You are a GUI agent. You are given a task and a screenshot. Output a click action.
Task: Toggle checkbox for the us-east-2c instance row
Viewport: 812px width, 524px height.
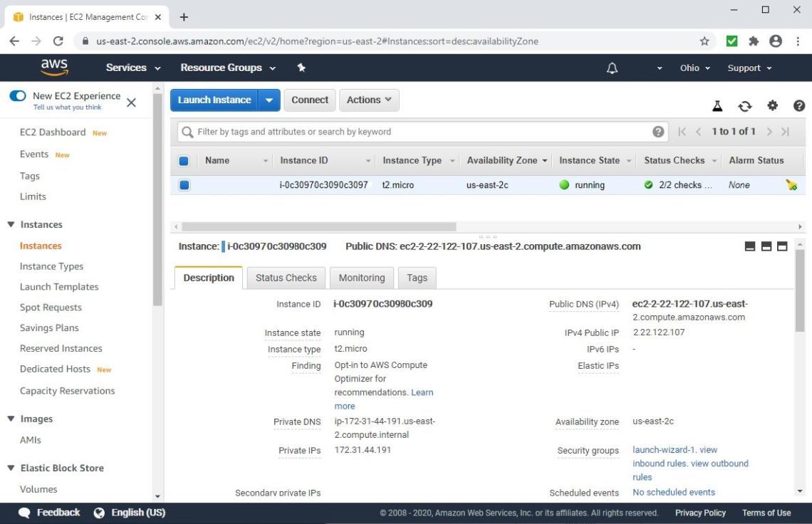tap(184, 185)
